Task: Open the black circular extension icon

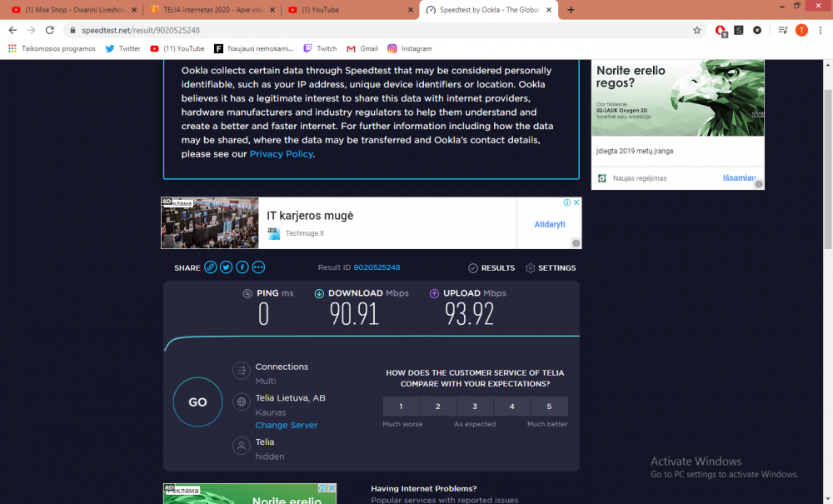Action: [757, 30]
